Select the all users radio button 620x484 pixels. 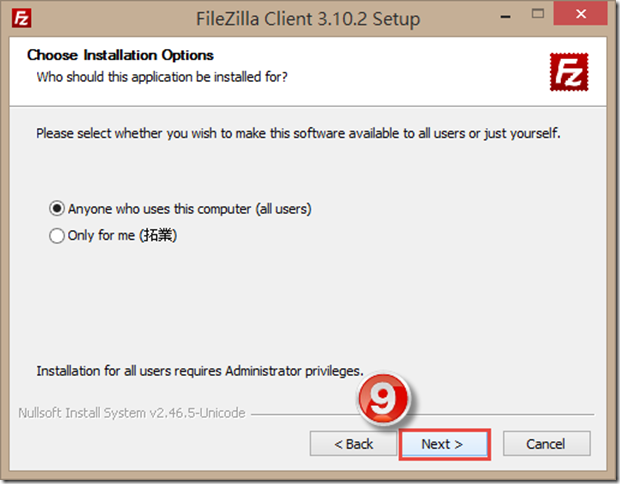[57, 208]
